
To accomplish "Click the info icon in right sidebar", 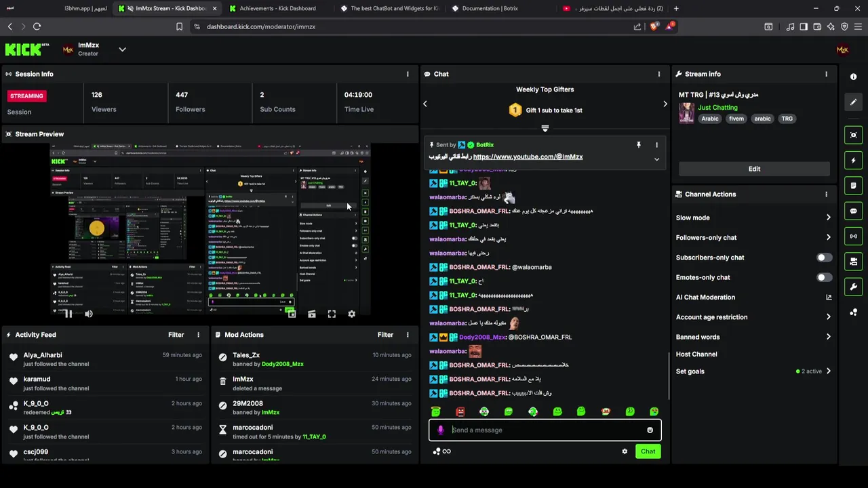I will coord(854,77).
